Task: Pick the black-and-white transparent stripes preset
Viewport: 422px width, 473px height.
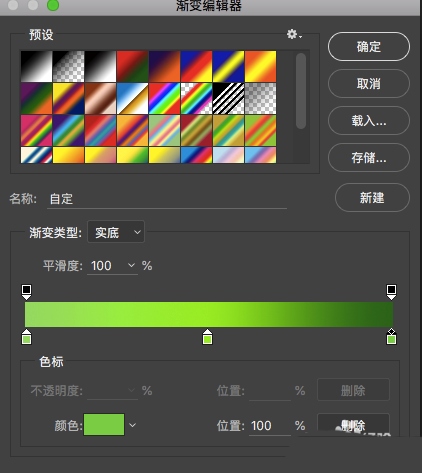Action: 228,98
